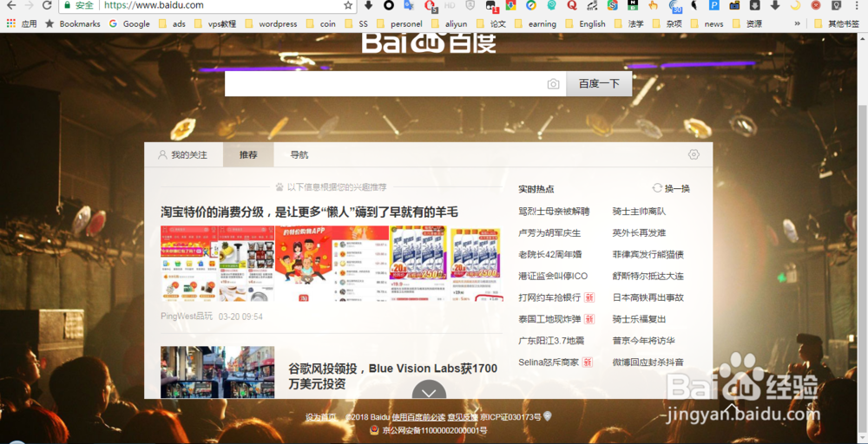Click the red circle extension icon
Image resolution: width=868 pixels, height=444 pixels.
pyautogui.click(x=816, y=5)
